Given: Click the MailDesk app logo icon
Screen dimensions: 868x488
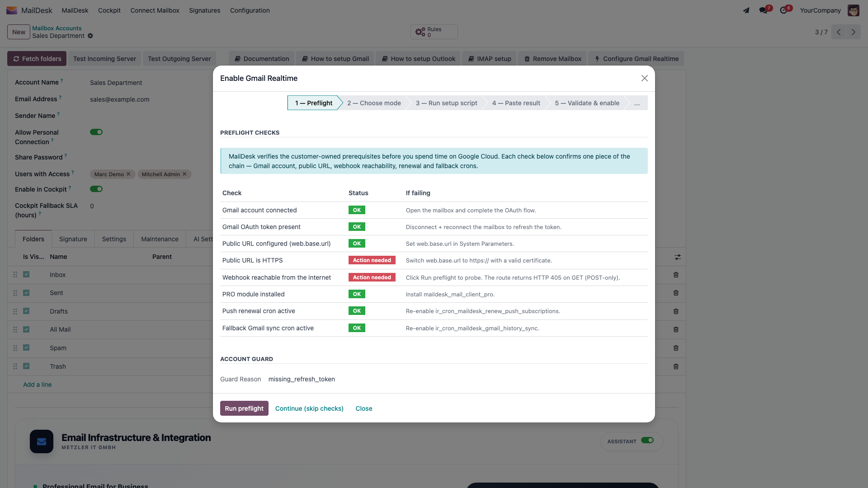Looking at the screenshot, I should pyautogui.click(x=12, y=10).
